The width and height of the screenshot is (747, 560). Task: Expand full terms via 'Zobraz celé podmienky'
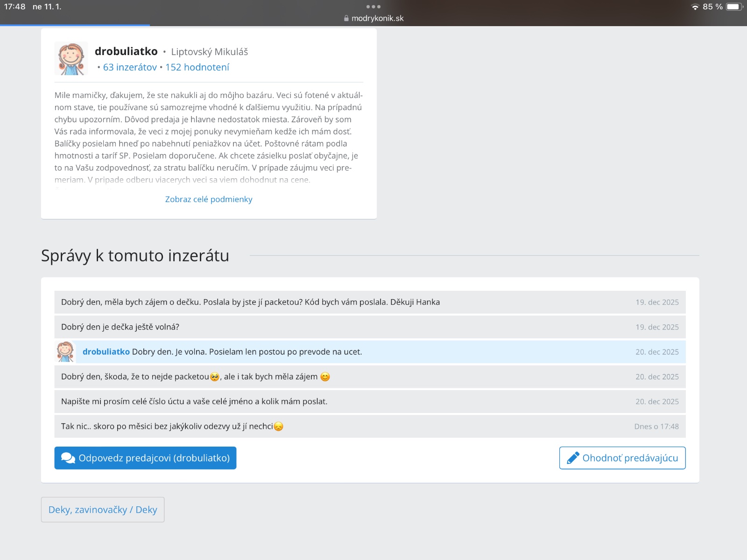[209, 199]
